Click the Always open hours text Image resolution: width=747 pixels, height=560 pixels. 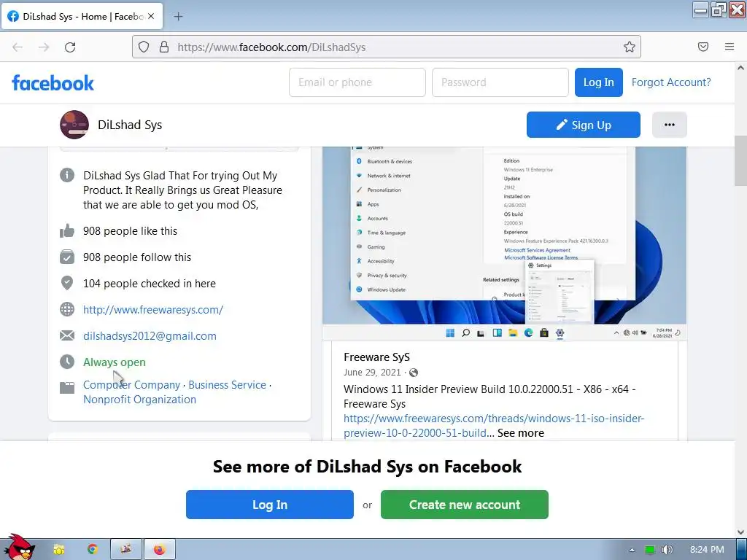point(115,362)
